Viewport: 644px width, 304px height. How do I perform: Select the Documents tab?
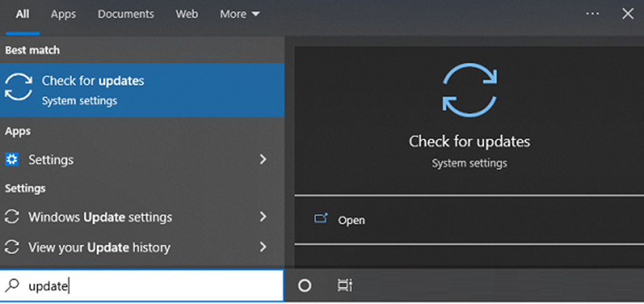pyautogui.click(x=126, y=14)
